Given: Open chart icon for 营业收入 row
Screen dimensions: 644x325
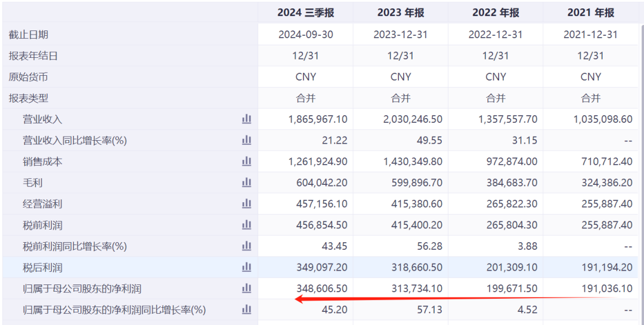Looking at the screenshot, I should [x=246, y=119].
